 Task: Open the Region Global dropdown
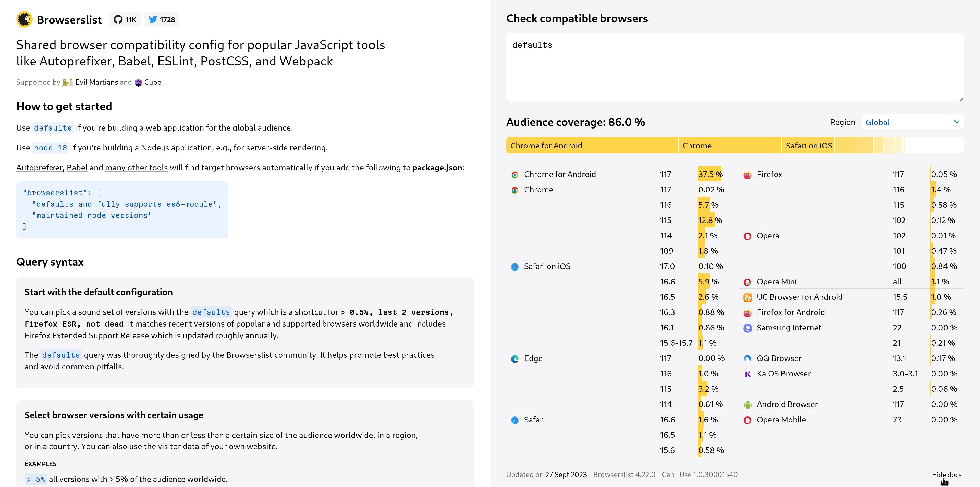click(x=912, y=122)
